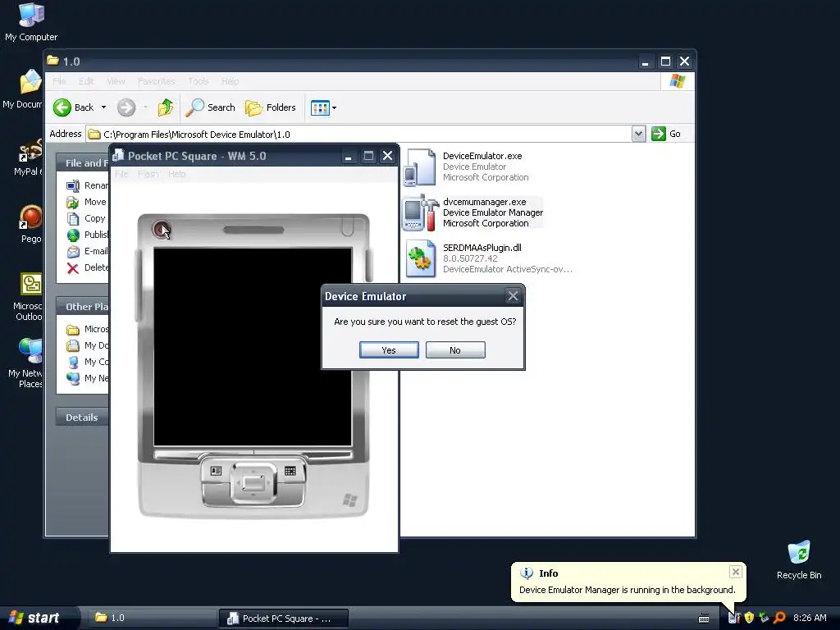Open the Tools menu in the Explorer window
This screenshot has height=630, width=840.
pyautogui.click(x=199, y=81)
